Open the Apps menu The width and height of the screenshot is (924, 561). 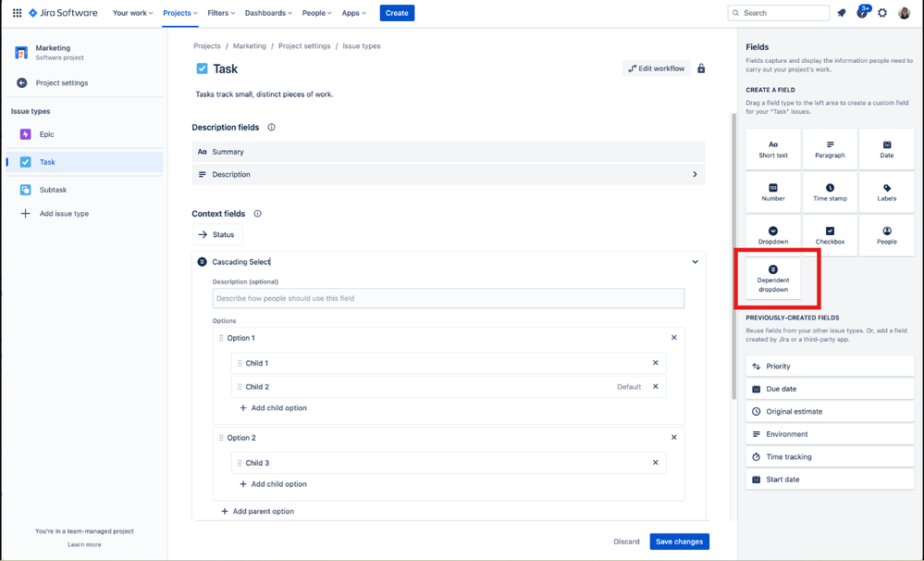pyautogui.click(x=354, y=13)
